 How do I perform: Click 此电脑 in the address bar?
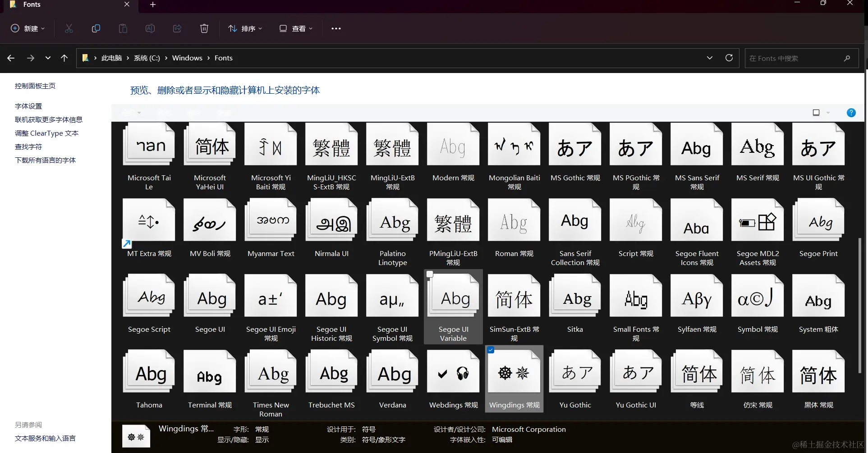tap(111, 58)
